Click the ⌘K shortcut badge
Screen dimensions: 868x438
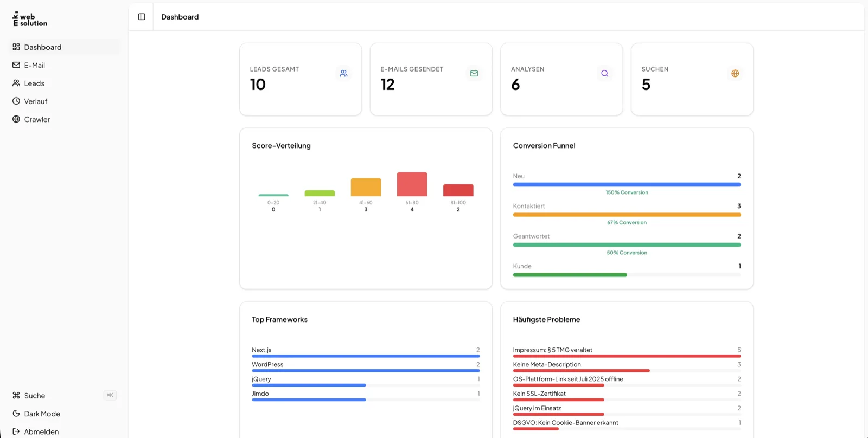tap(110, 395)
